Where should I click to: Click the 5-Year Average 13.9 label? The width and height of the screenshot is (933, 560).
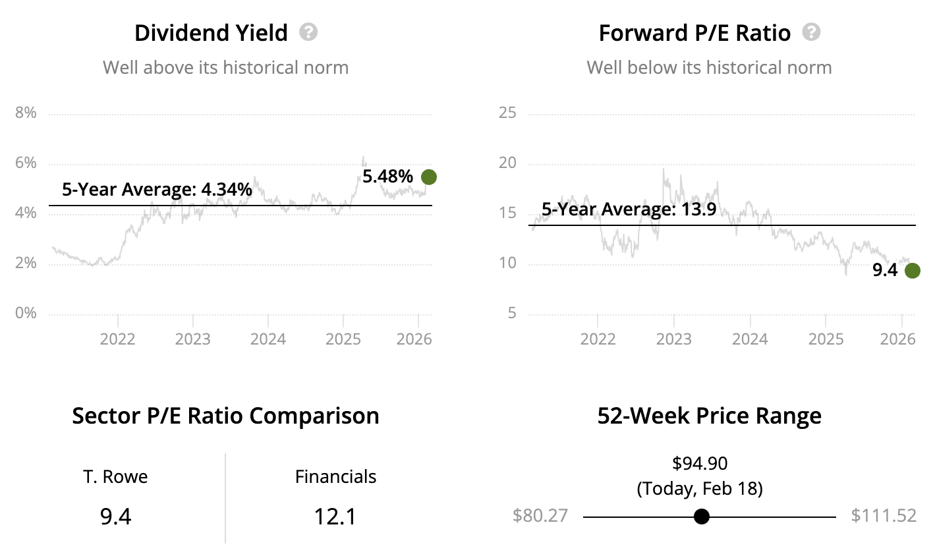pos(629,210)
